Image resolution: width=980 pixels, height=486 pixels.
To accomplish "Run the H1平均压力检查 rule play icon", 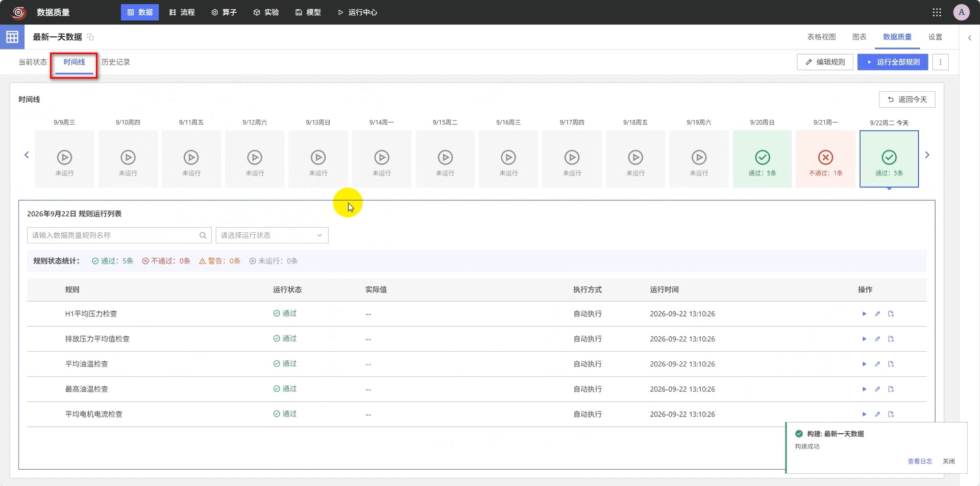I will [864, 314].
